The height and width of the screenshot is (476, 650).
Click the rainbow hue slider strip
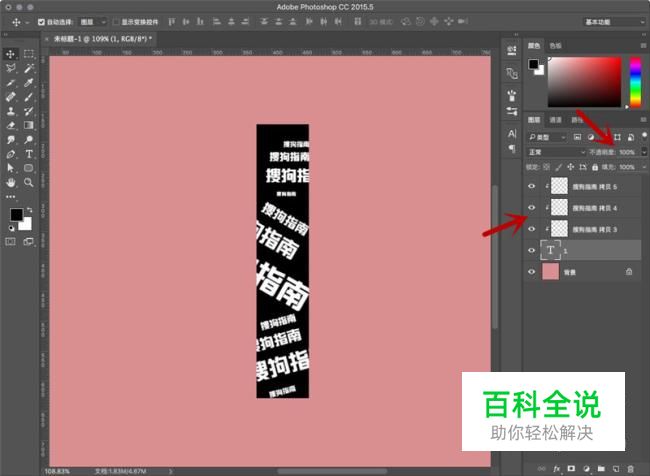point(635,82)
